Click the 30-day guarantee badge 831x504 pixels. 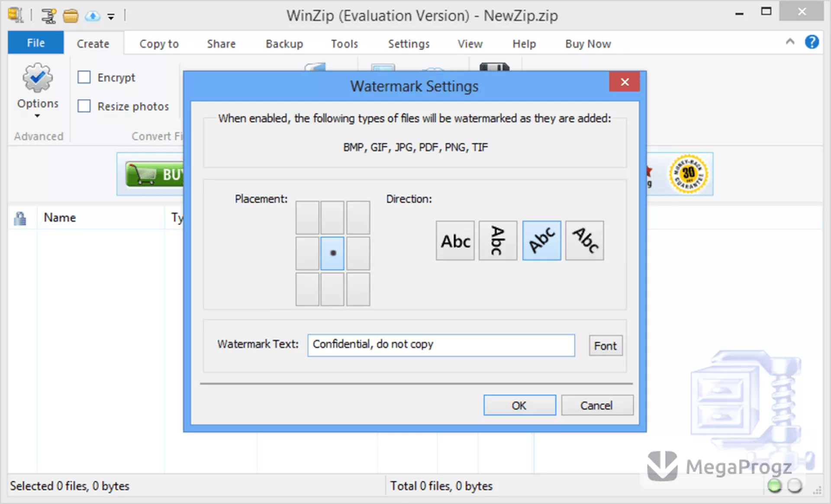(688, 174)
